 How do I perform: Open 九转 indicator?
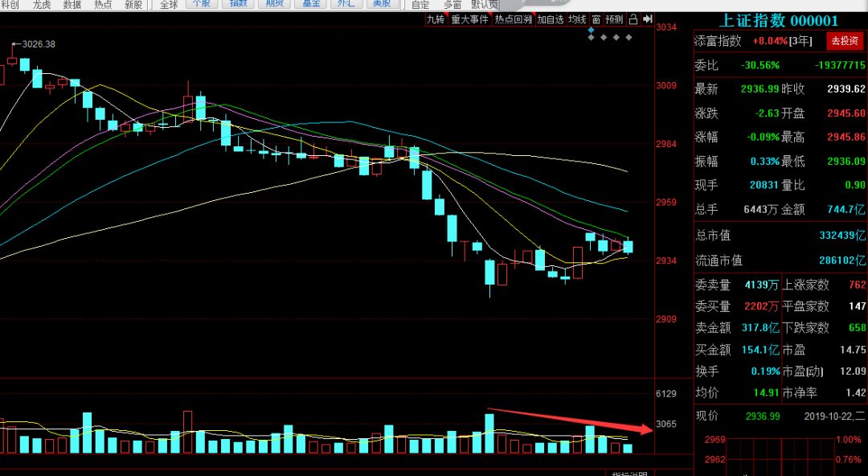click(436, 19)
